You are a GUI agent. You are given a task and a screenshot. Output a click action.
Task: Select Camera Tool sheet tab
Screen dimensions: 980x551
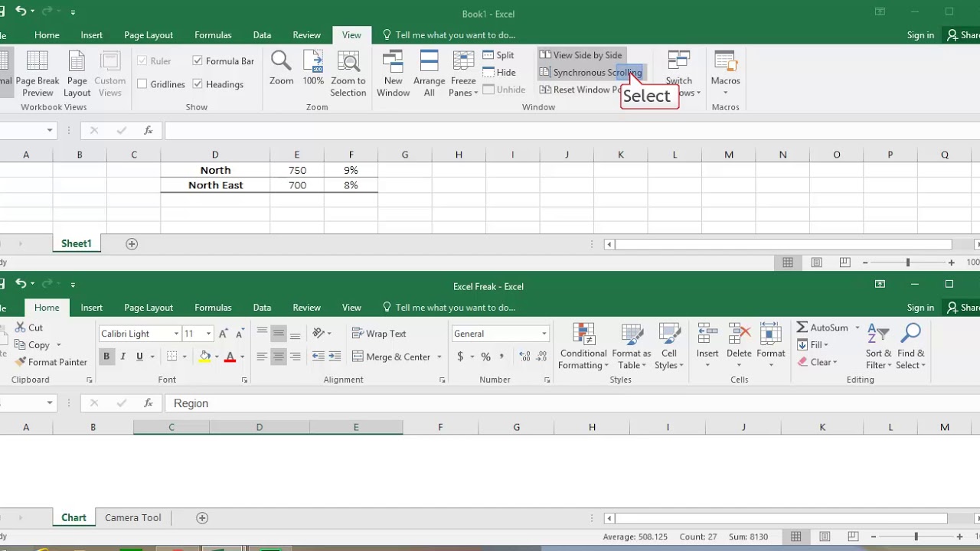point(133,518)
